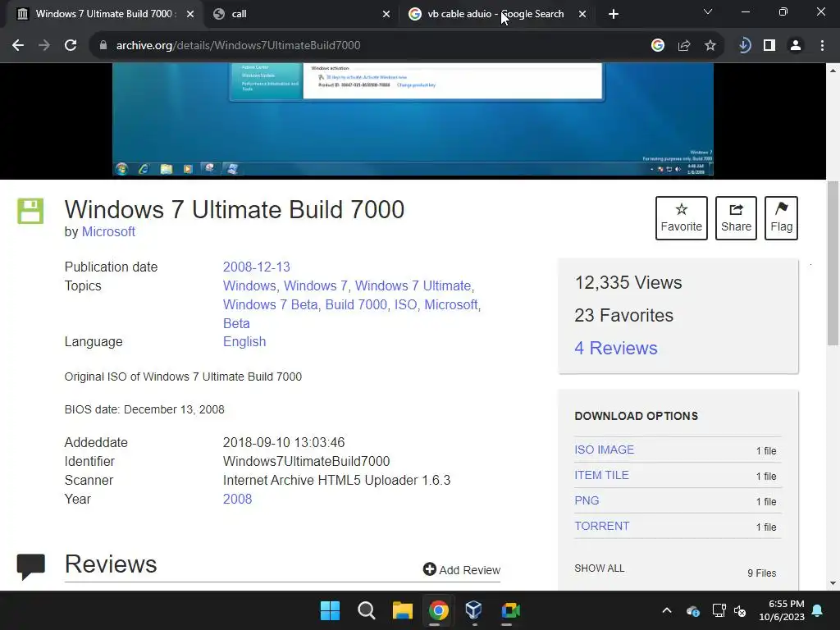Click the Build 7000 topic link
Image resolution: width=840 pixels, height=630 pixels.
[356, 304]
